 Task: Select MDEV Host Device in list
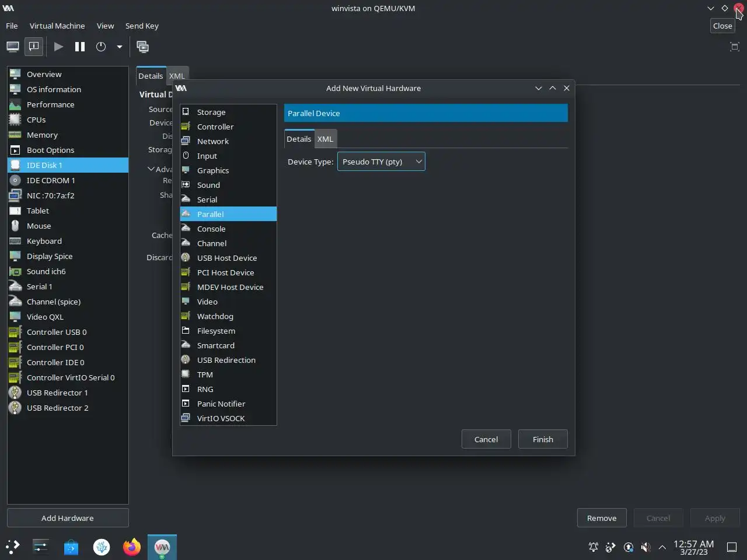(x=228, y=287)
